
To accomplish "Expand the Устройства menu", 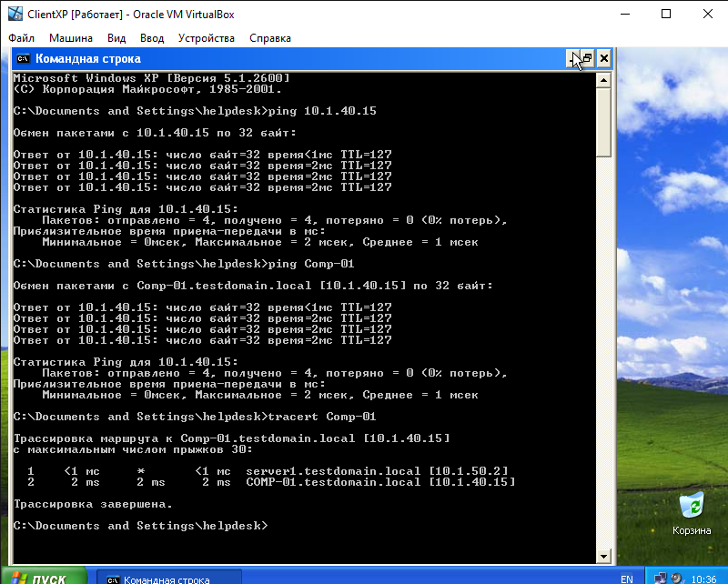I will 207,38.
